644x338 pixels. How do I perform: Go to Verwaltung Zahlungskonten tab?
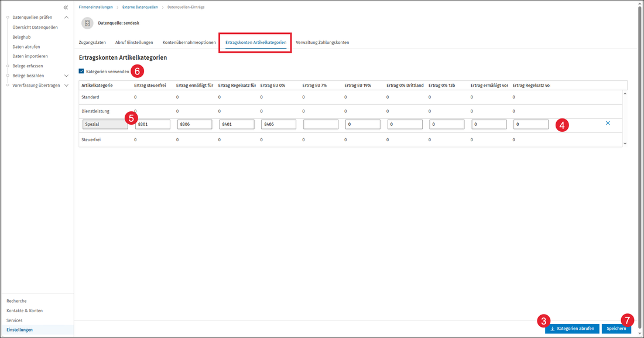point(323,42)
